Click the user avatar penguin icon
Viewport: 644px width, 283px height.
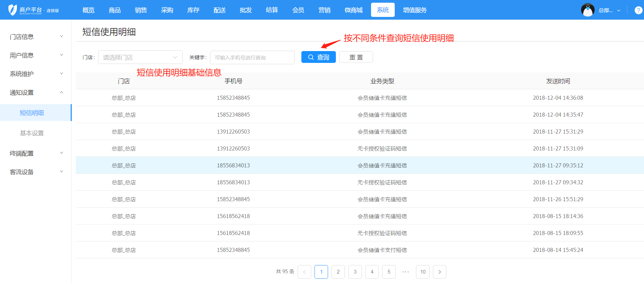588,10
